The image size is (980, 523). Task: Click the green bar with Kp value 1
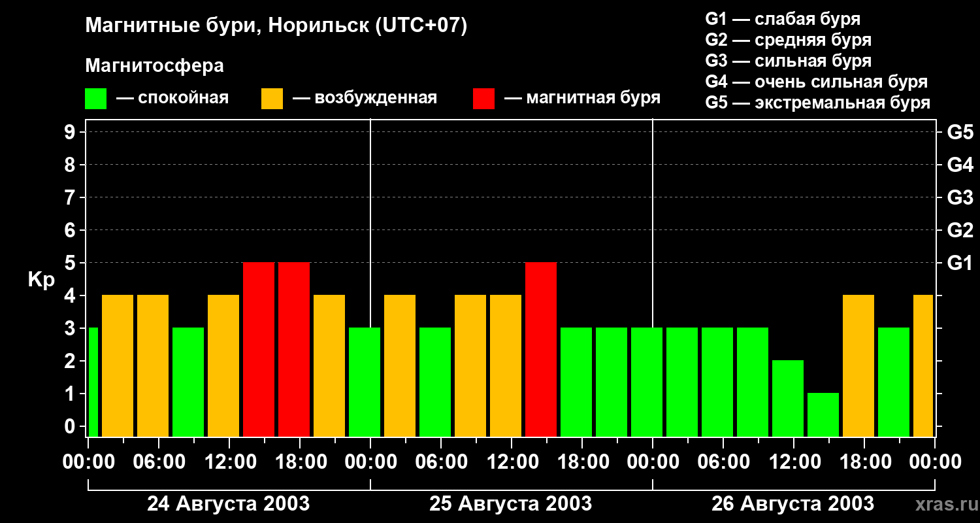pos(823,415)
